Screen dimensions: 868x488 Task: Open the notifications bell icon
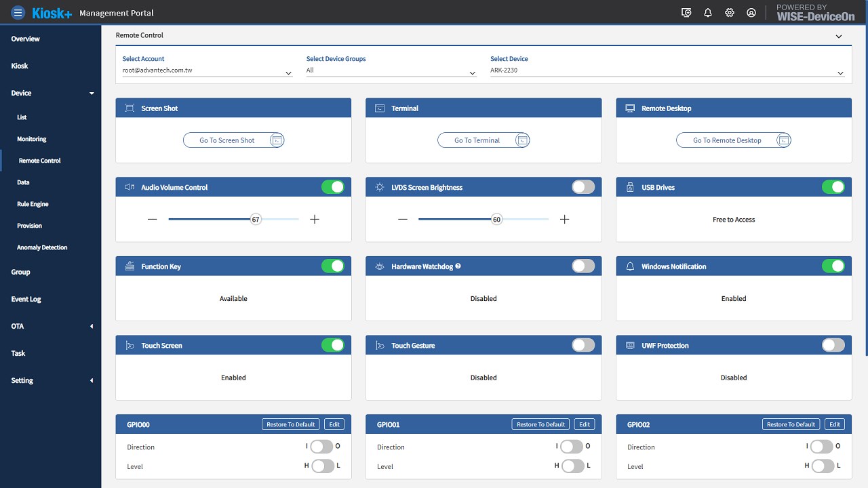pos(708,12)
